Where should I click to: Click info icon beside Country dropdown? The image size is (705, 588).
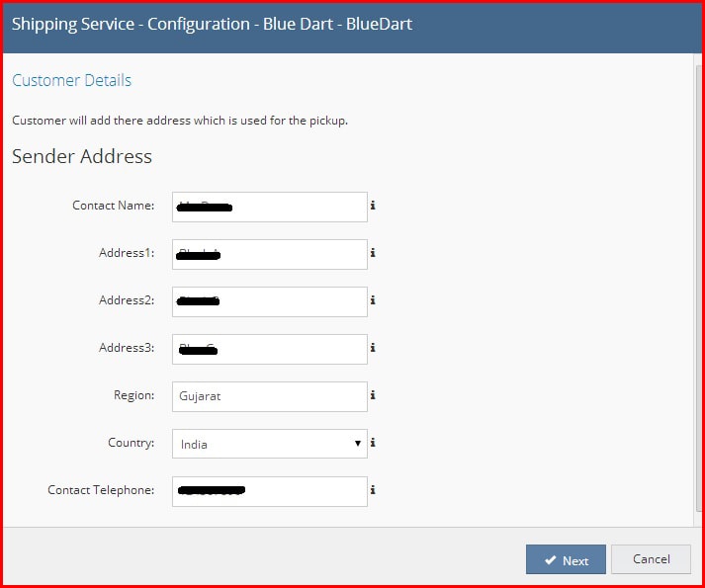coord(373,443)
